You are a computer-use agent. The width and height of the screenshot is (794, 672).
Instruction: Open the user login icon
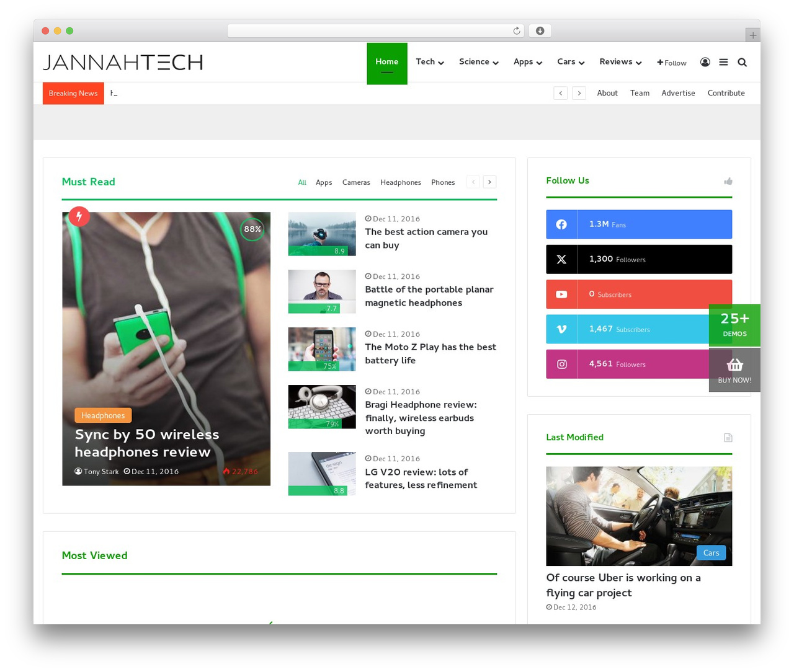705,62
